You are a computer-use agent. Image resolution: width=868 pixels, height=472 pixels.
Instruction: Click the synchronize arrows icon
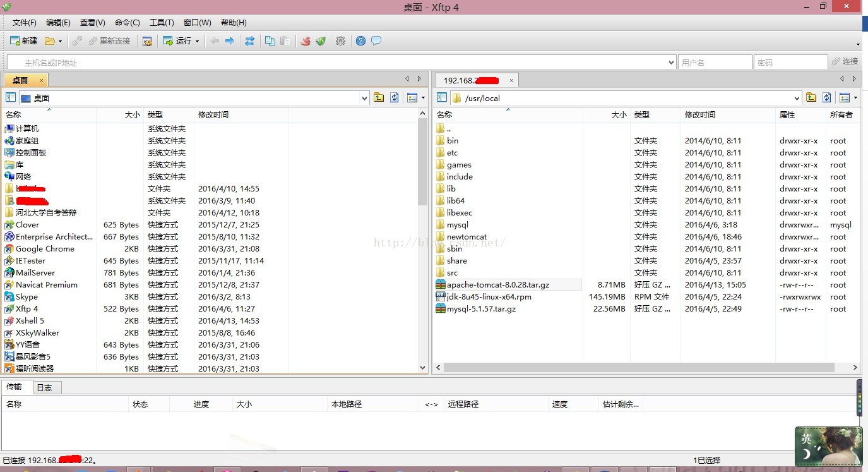pyautogui.click(x=250, y=41)
